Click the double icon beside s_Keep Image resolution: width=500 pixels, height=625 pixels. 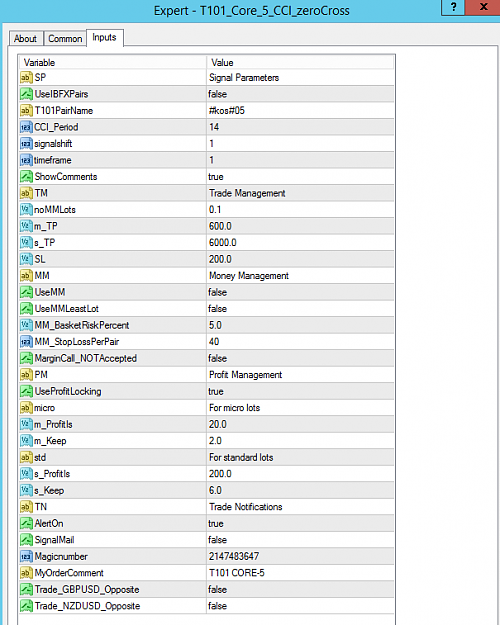tap(26, 490)
